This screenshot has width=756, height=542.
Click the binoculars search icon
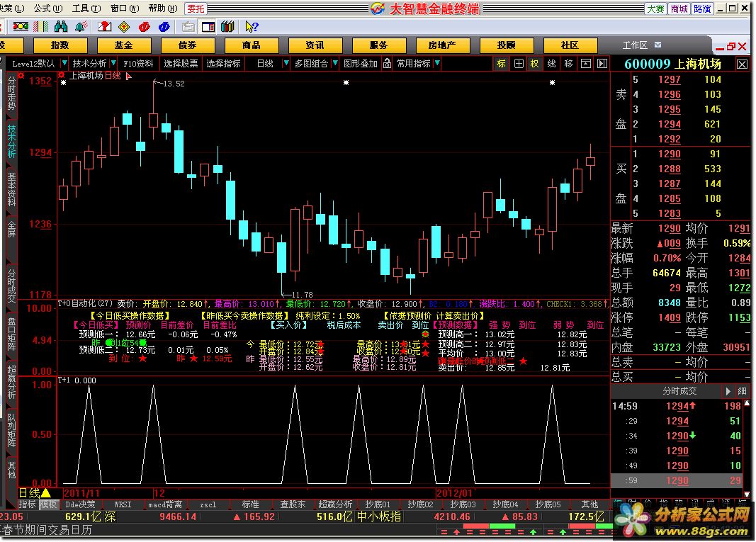pyautogui.click(x=61, y=26)
